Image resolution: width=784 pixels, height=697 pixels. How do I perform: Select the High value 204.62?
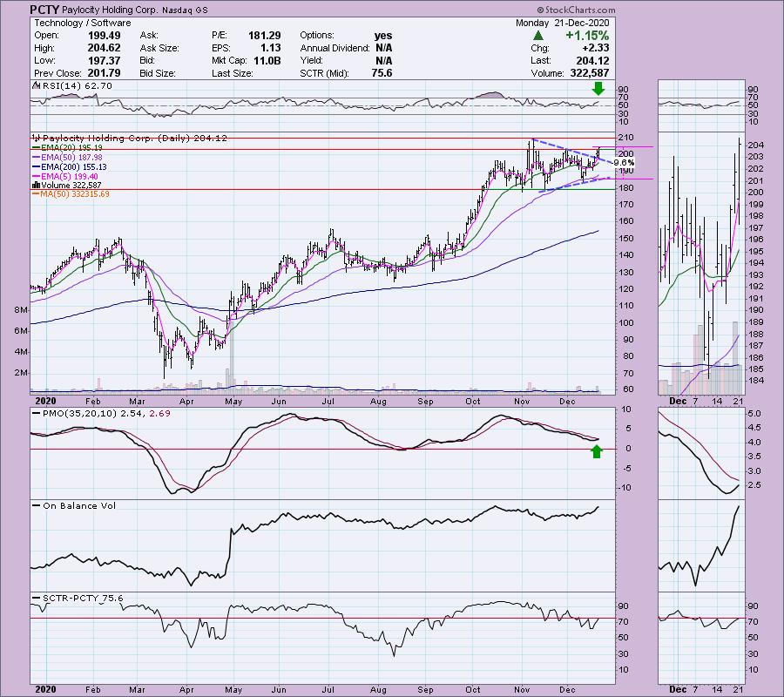[x=104, y=48]
